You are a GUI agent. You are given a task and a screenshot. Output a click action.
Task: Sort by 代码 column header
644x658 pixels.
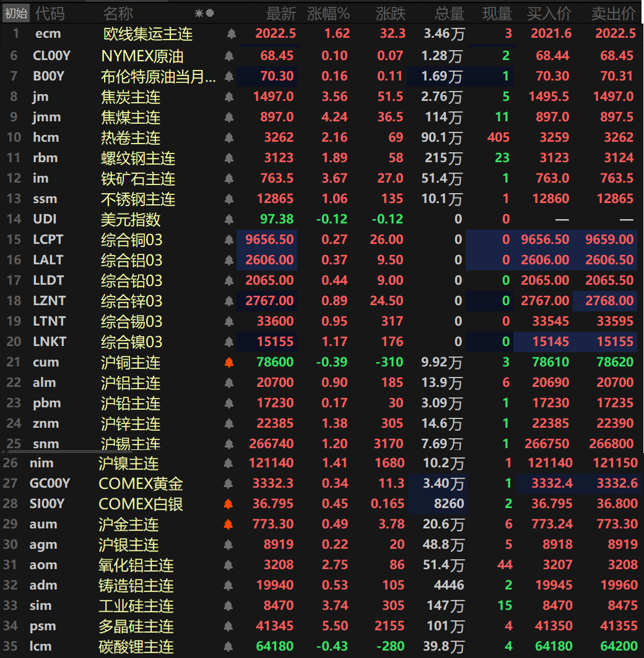(x=50, y=14)
